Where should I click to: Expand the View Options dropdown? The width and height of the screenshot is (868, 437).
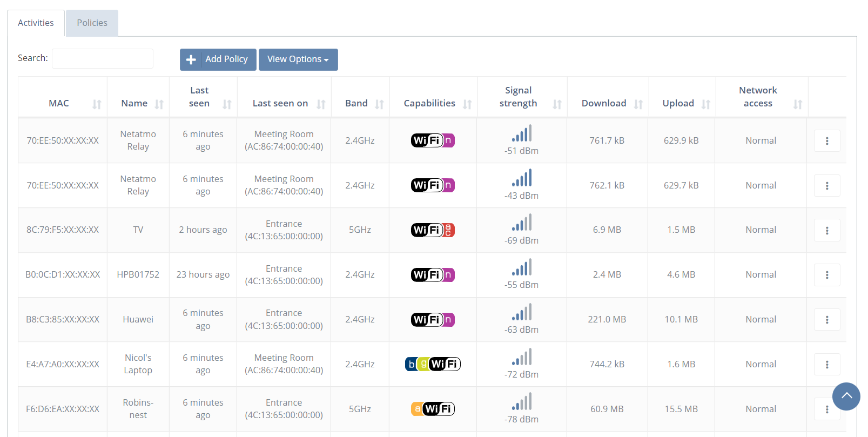pos(298,59)
